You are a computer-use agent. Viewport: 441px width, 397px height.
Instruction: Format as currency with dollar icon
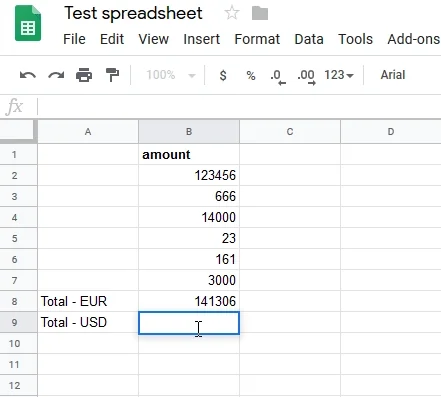(x=223, y=75)
